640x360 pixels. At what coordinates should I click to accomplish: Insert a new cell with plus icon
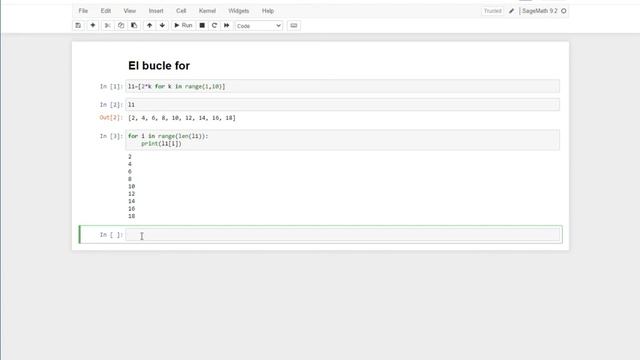click(93, 25)
